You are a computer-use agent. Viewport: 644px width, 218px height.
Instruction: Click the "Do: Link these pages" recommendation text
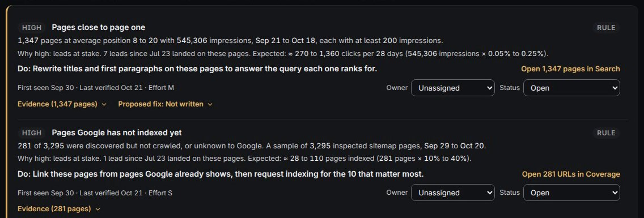221,174
